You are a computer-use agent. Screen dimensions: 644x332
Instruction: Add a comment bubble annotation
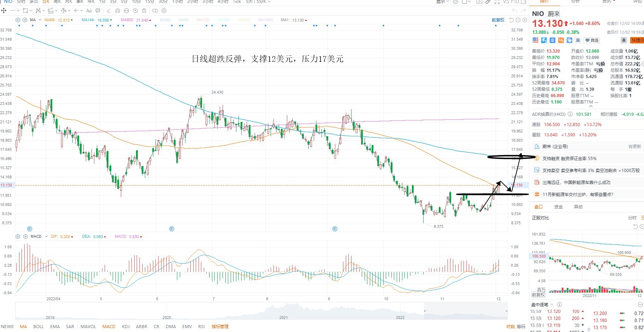[x=98, y=11]
